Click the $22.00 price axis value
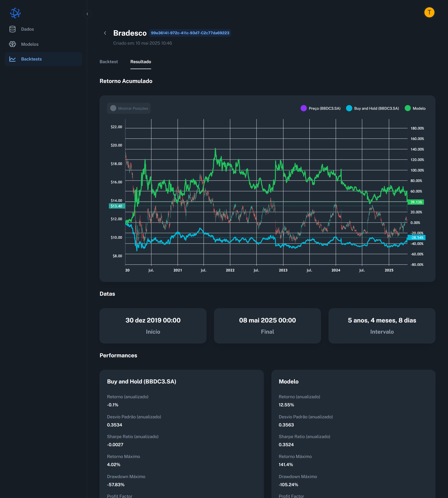Screen dimensions: 448x498 pos(116,127)
